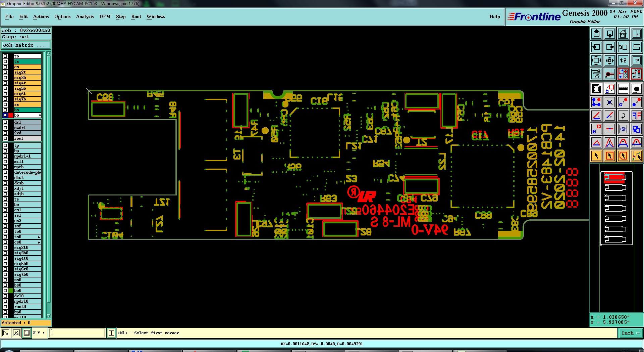Click the exclamation mark icon beside XY field
The image size is (644, 352).
111,333
